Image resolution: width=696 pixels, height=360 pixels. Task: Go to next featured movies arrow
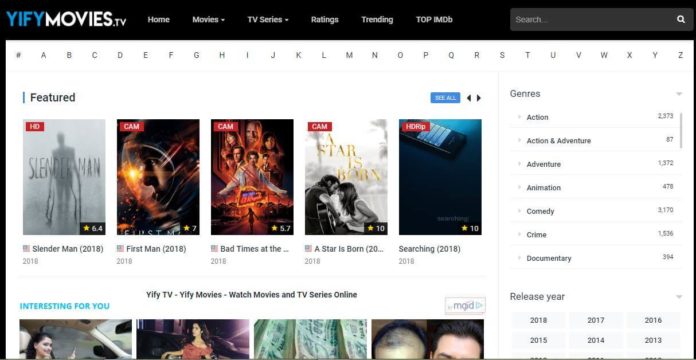(478, 98)
